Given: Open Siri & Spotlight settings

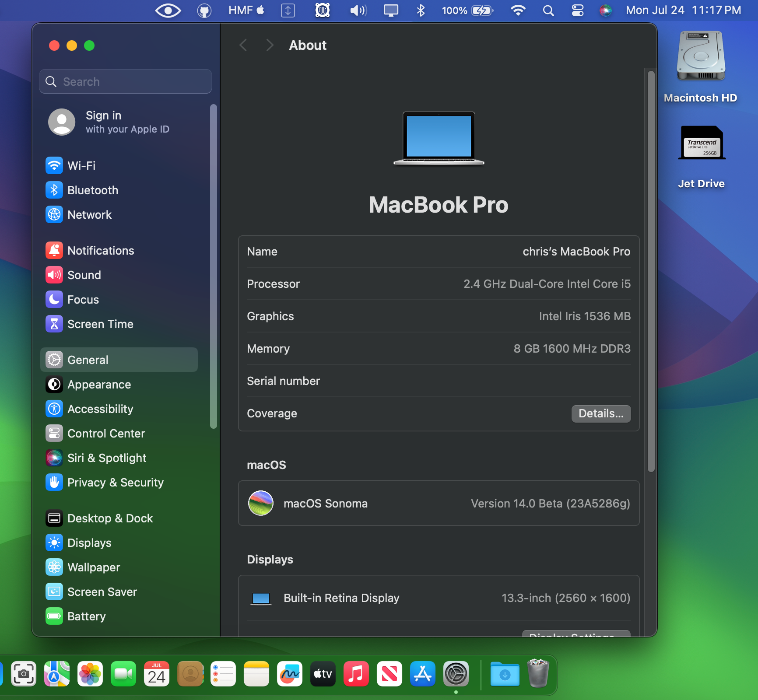Looking at the screenshot, I should [119, 458].
